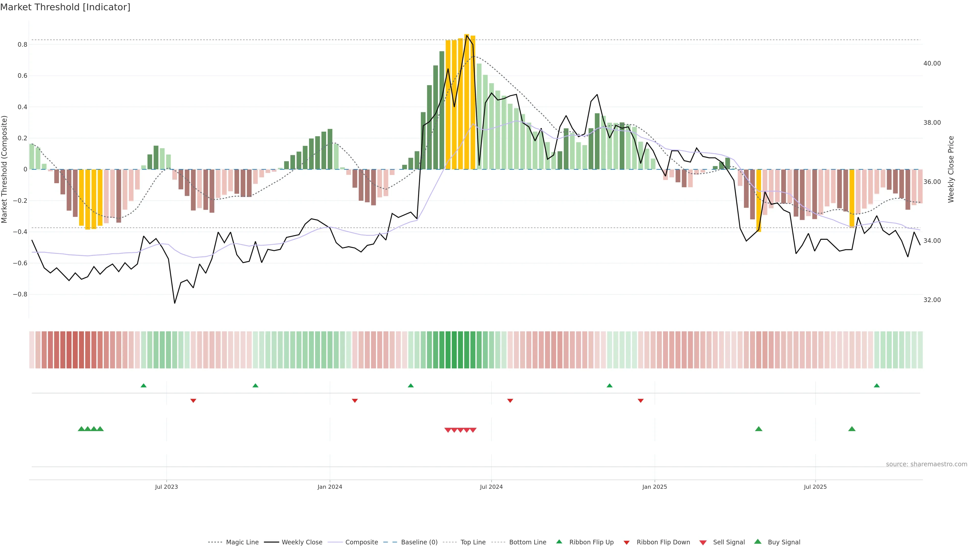Click the Market Threshold [Indicator] chart title
Image resolution: width=980 pixels, height=551 pixels.
click(65, 7)
